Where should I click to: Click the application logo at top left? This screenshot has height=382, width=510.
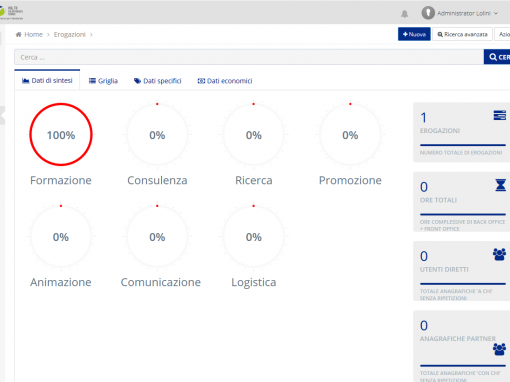pyautogui.click(x=11, y=12)
